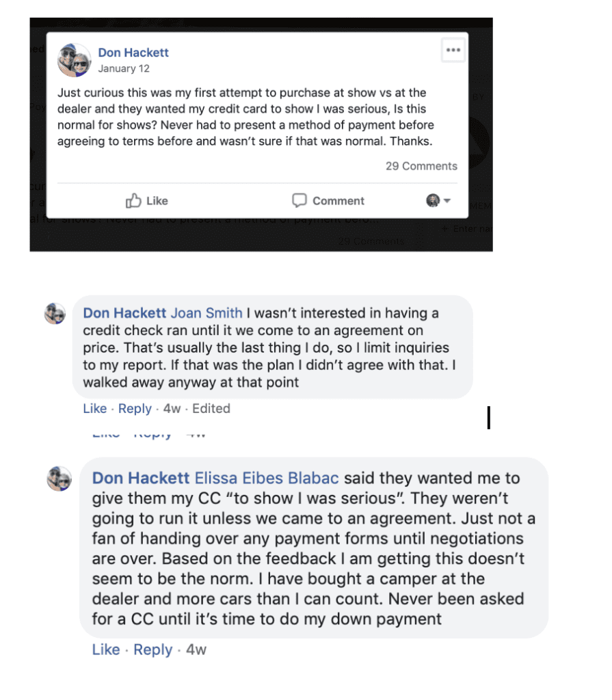Like the comment mentioning Joan Smith
This screenshot has width=612, height=700.
pos(94,409)
